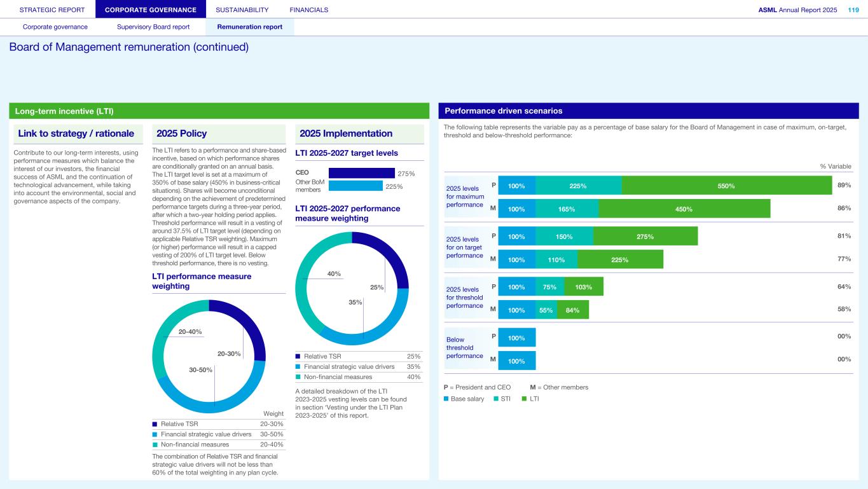
Task: Click the STI legend swatch
Action: (496, 399)
